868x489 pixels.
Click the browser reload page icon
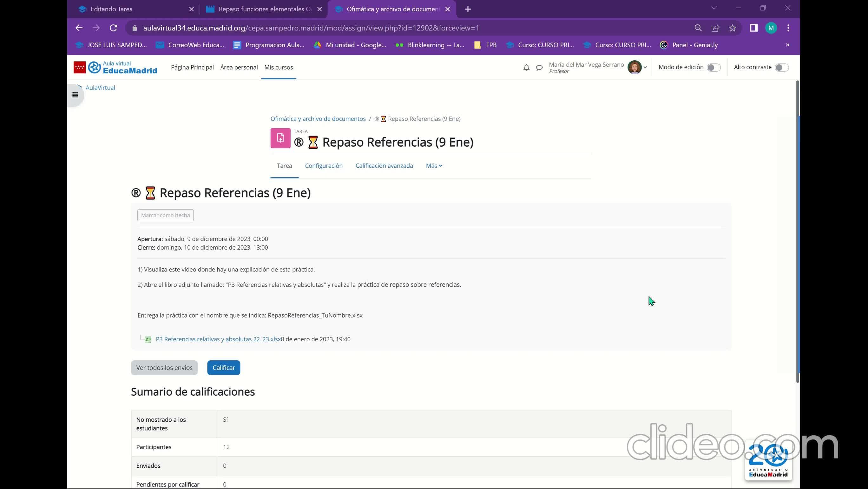point(114,28)
